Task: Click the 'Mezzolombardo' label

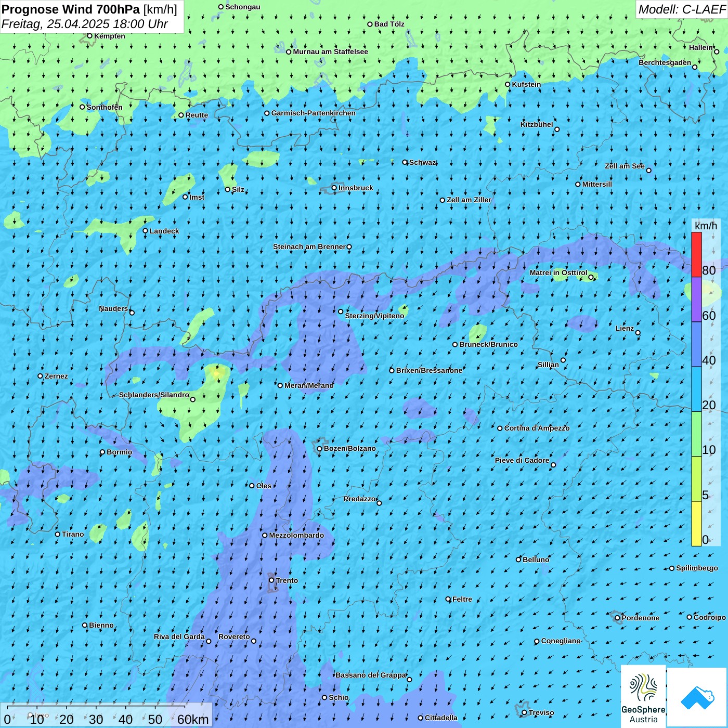Action: coord(296,535)
